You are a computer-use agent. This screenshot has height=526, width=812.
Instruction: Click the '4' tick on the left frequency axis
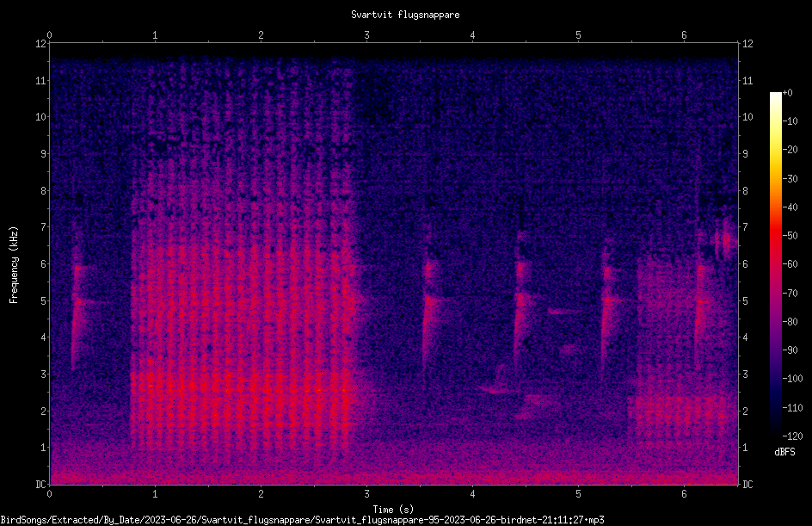(43, 337)
